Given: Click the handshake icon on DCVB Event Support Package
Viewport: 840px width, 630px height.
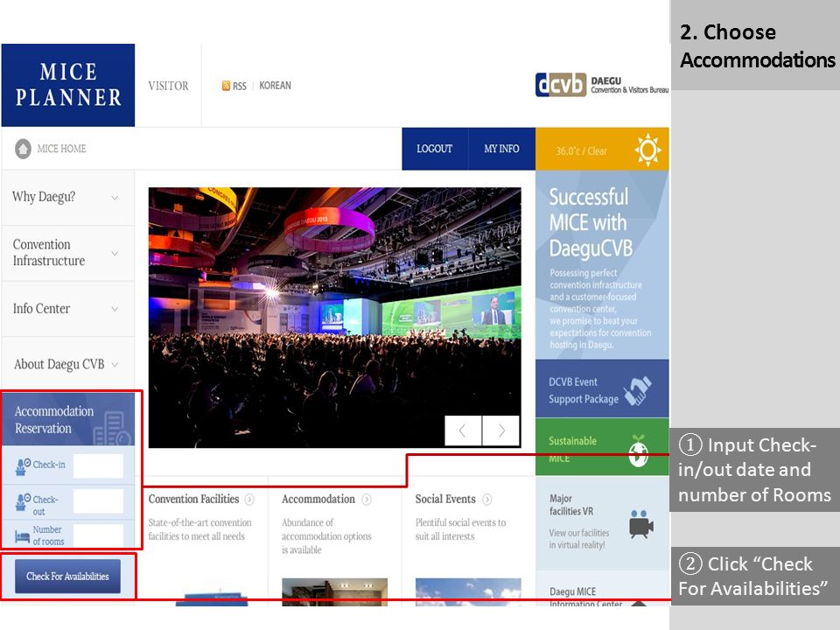Looking at the screenshot, I should (638, 390).
